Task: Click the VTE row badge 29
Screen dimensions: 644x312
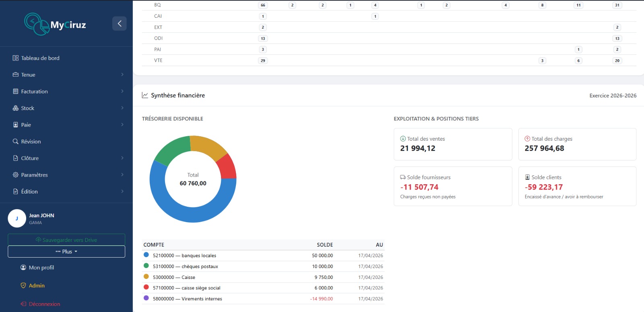Action: [x=263, y=60]
